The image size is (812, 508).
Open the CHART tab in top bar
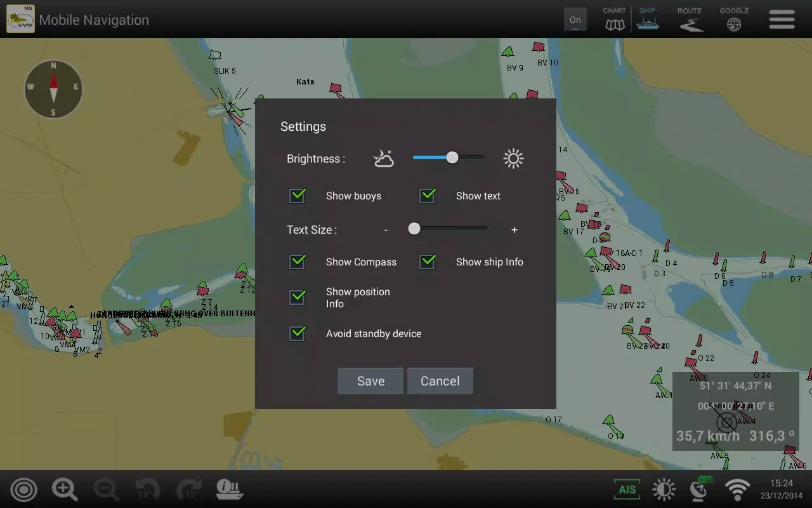coord(614,19)
